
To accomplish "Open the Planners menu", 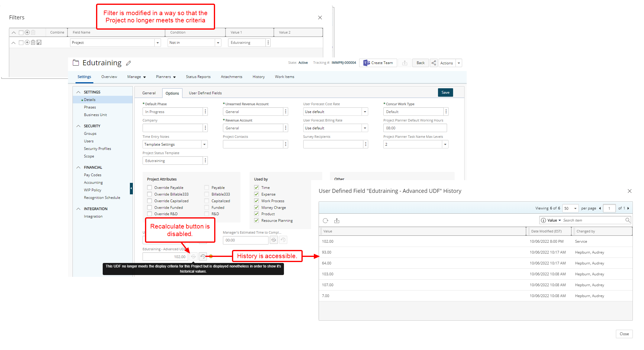I will (166, 77).
